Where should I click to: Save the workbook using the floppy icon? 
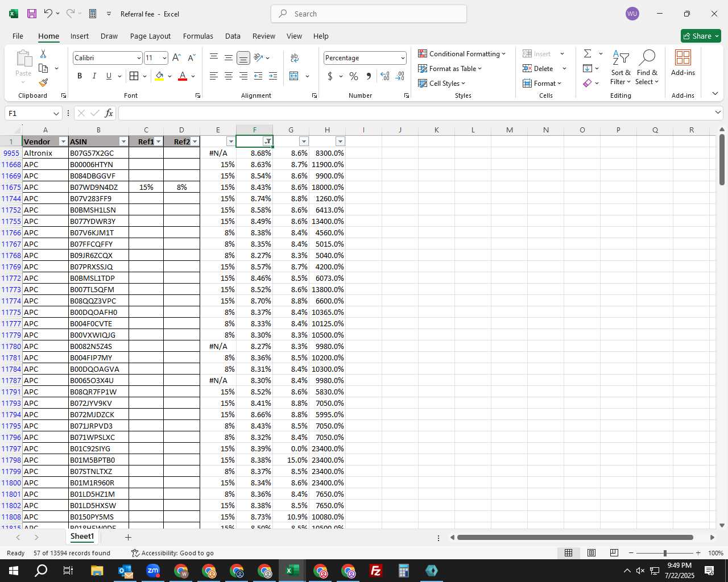click(32, 14)
